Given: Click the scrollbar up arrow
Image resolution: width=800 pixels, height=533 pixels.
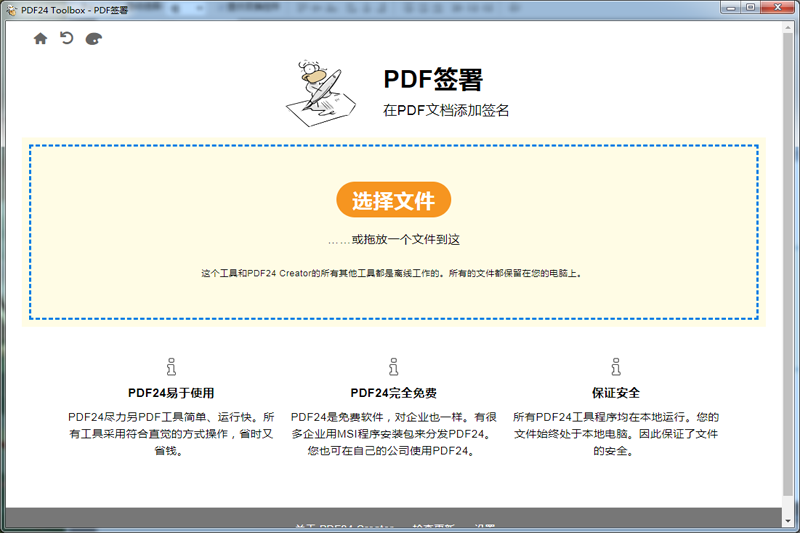Looking at the screenshot, I should click(x=788, y=28).
